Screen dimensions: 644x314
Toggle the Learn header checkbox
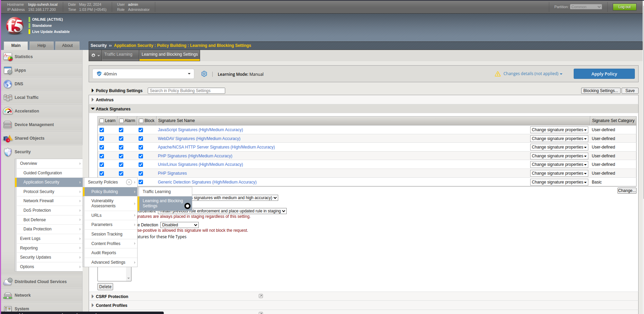pyautogui.click(x=102, y=121)
